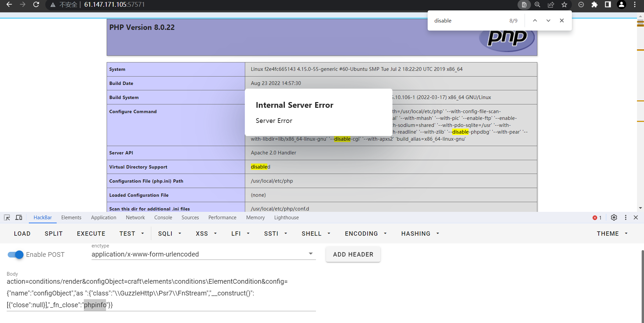This screenshot has height=323, width=644.
Task: Close the DevTools panel
Action: [x=636, y=218]
